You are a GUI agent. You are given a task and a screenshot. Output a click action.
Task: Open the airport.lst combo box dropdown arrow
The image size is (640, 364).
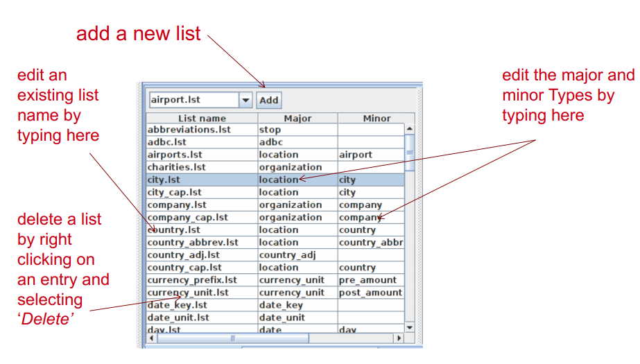click(x=245, y=101)
